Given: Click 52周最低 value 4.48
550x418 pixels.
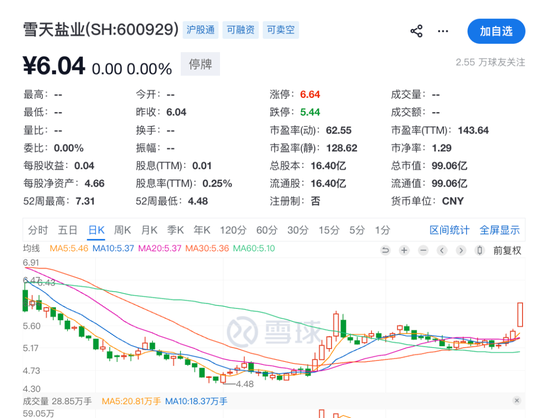Looking at the screenshot, I should point(198,201).
